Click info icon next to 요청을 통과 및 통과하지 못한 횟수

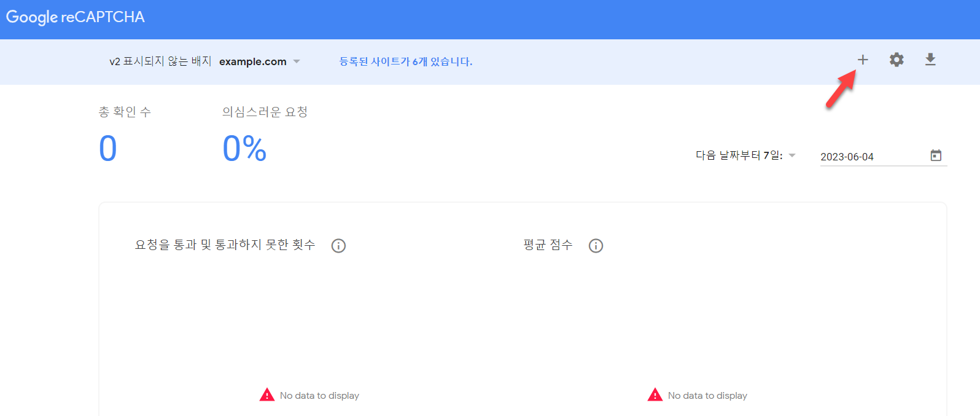[338, 246]
